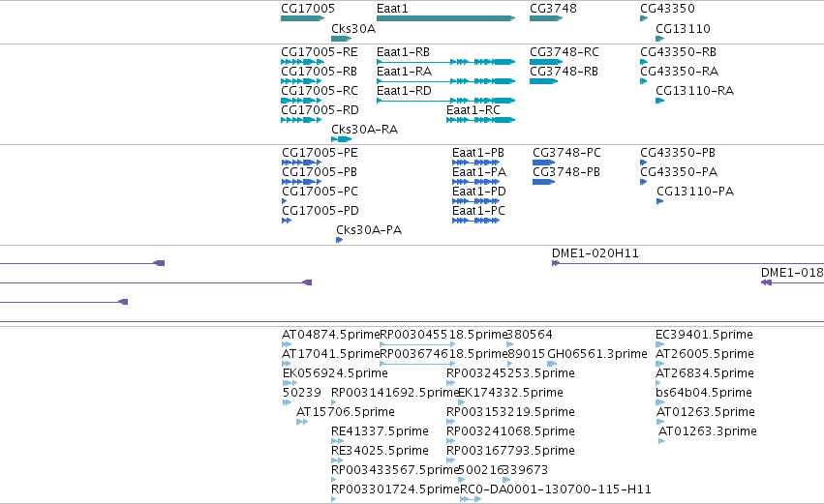
Task: Click RP003433567.5prime EST
Action: coord(334,480)
